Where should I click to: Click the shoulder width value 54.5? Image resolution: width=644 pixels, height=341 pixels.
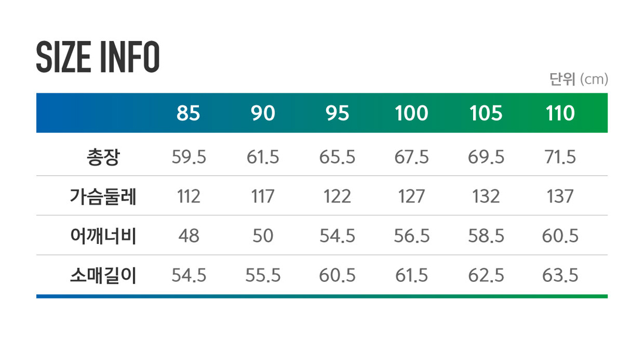click(x=337, y=236)
